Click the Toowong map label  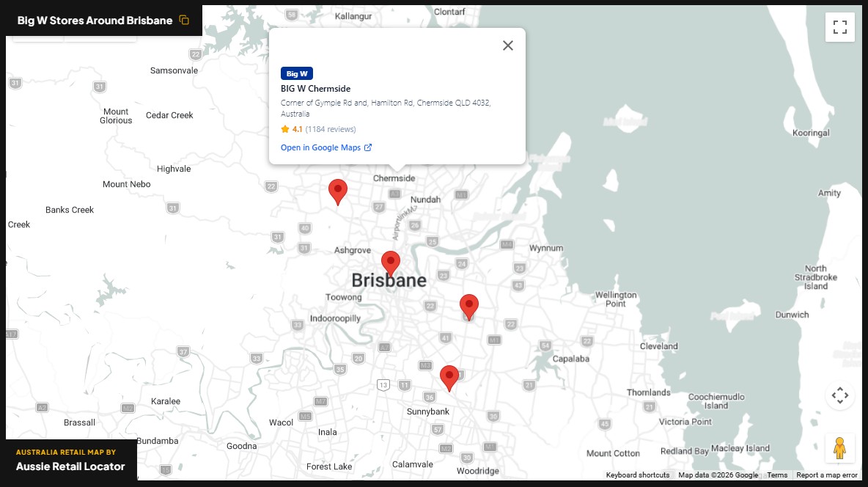[x=344, y=297]
